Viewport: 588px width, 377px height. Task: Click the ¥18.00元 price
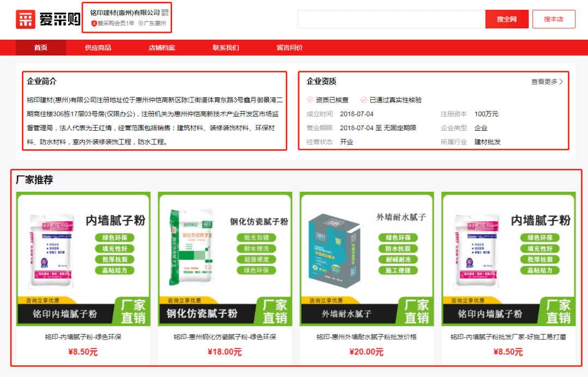[225, 352]
